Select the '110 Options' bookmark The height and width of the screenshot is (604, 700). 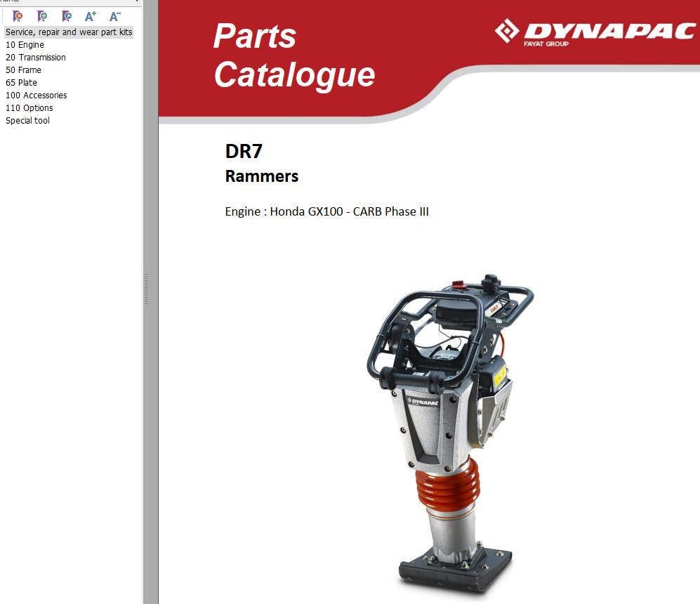tap(29, 108)
